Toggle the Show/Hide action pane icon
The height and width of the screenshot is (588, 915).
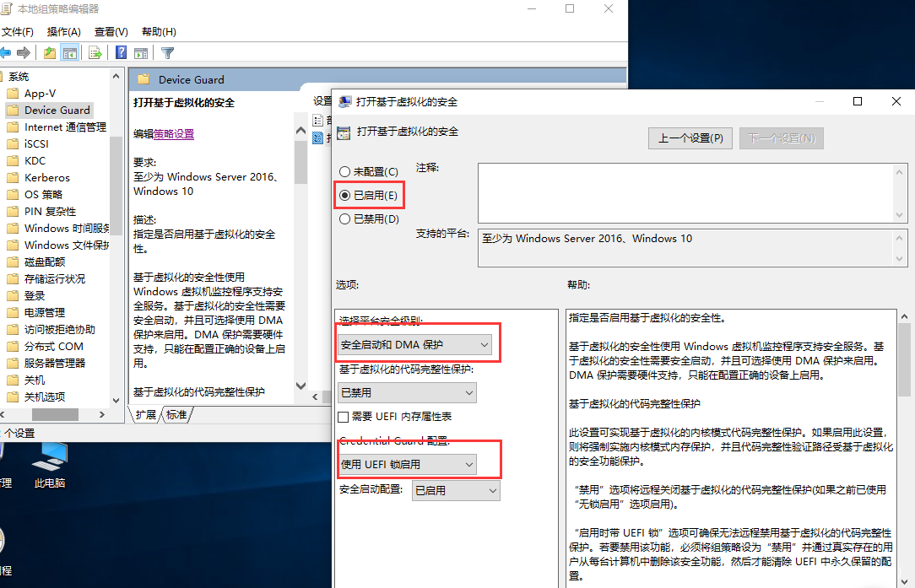(141, 53)
